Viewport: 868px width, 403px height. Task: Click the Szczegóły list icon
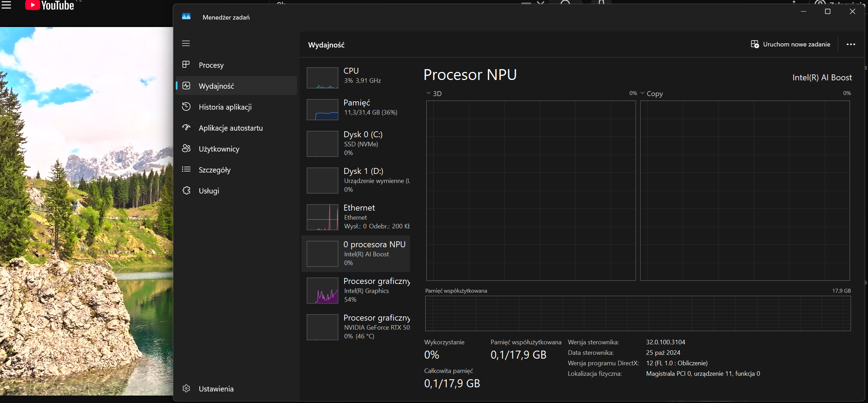point(186,169)
